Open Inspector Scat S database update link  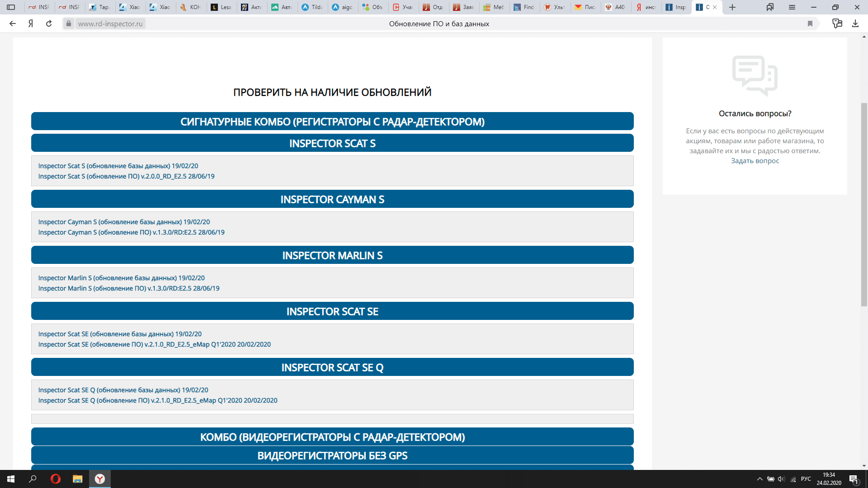pos(118,166)
